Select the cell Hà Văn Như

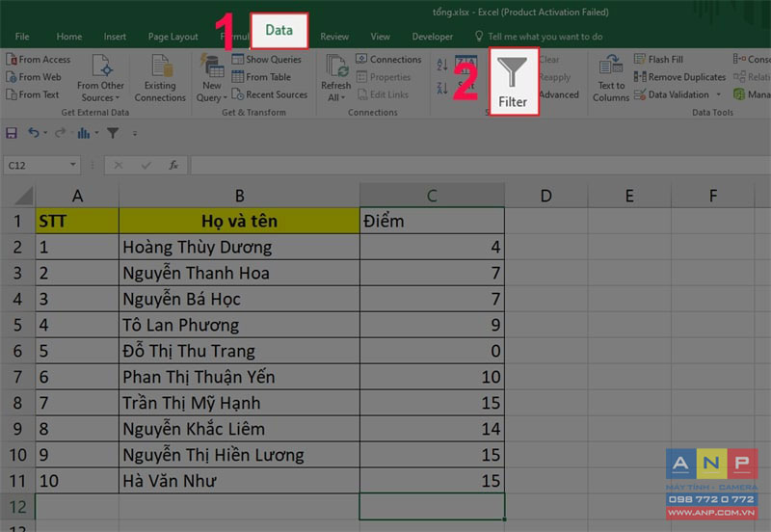(239, 481)
